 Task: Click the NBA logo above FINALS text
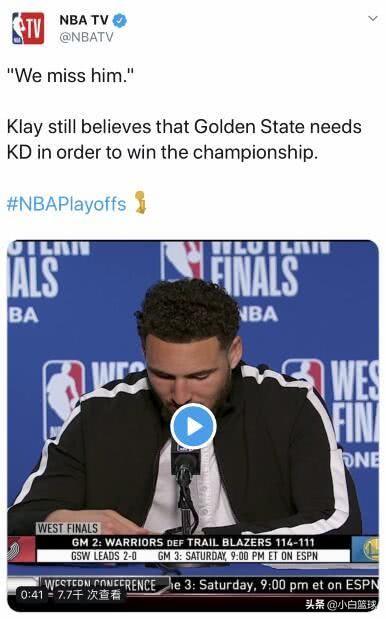[x=182, y=260]
